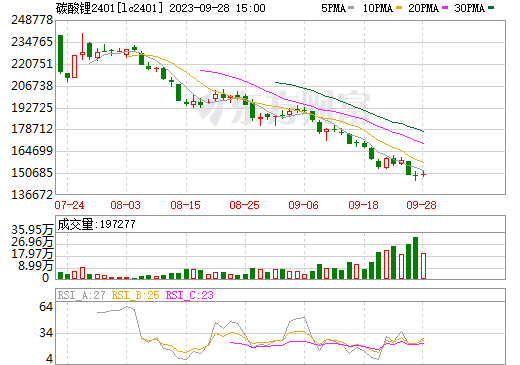The width and height of the screenshot is (520, 365).
Task: Select the 09-06 date axis label
Action: [x=303, y=205]
